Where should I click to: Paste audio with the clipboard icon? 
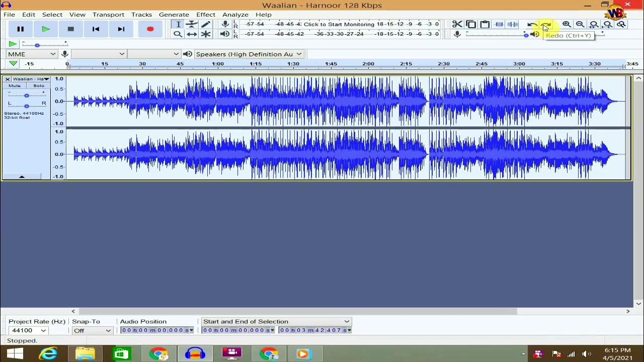[x=485, y=24]
